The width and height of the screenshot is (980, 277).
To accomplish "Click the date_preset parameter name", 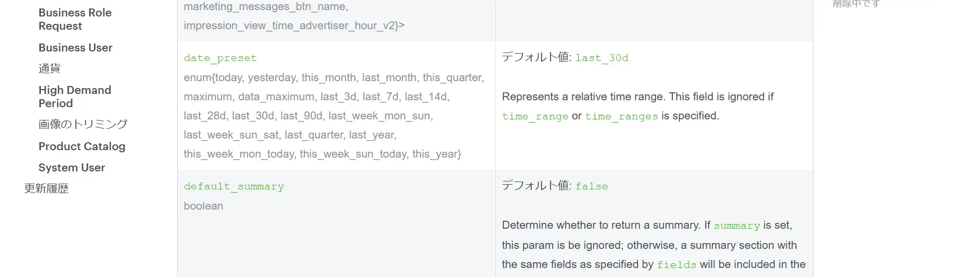I will point(220,58).
